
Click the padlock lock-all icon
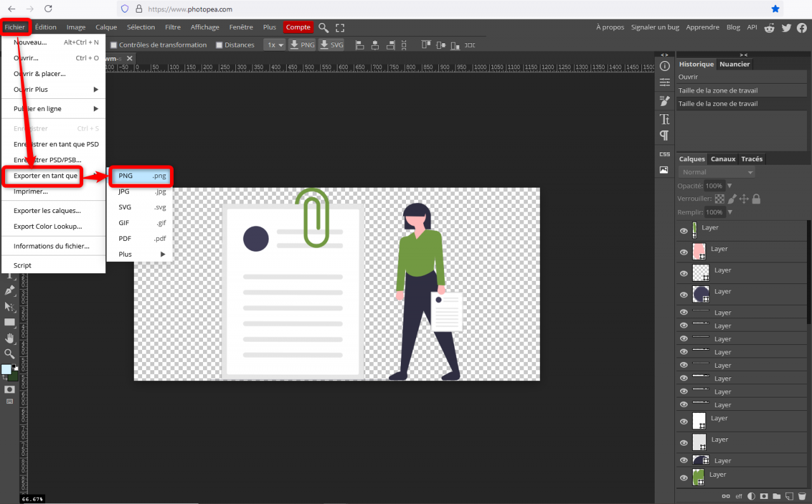coord(756,199)
